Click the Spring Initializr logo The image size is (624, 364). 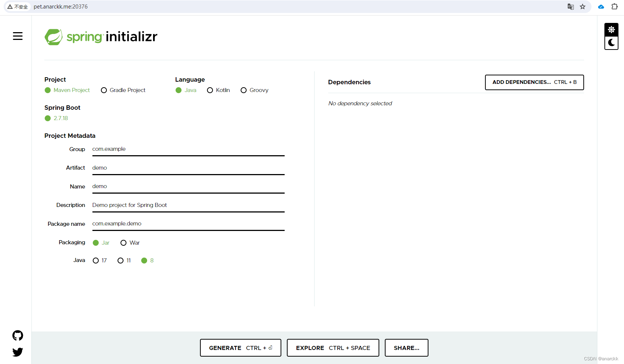click(x=101, y=37)
